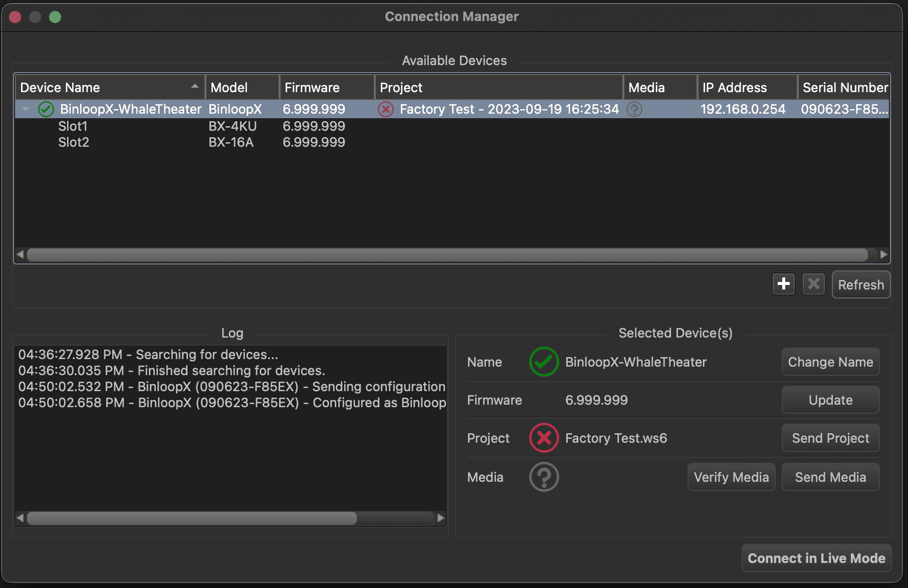Click the IP Address column header
This screenshot has height=588, width=908.
coord(747,88)
